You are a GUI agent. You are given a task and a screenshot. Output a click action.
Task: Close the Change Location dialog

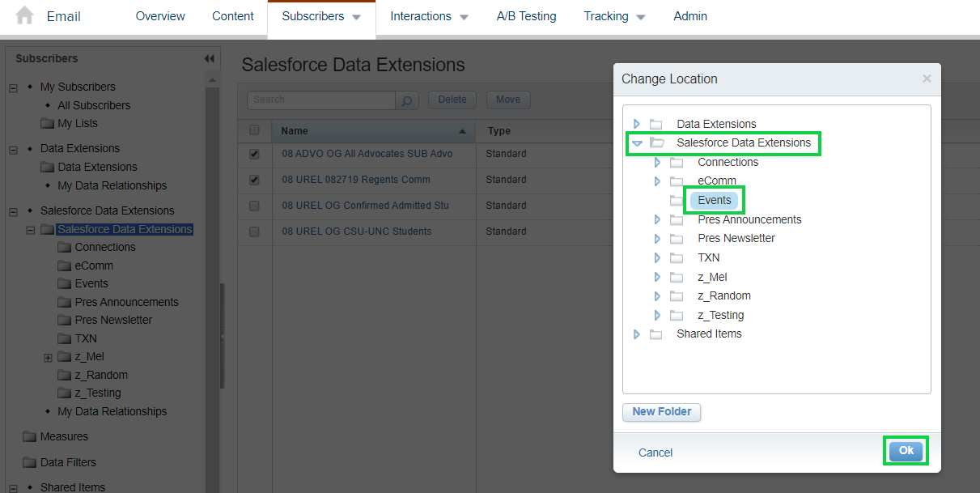tap(927, 79)
